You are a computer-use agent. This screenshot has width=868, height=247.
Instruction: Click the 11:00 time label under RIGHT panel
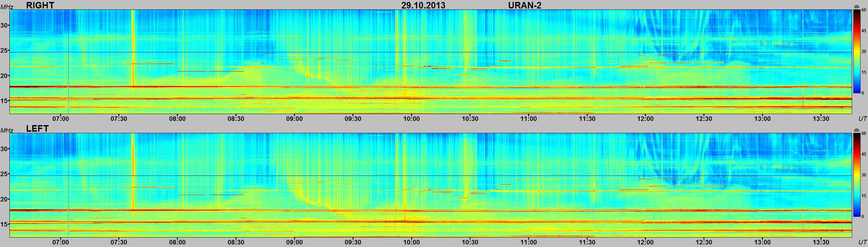[x=528, y=118]
